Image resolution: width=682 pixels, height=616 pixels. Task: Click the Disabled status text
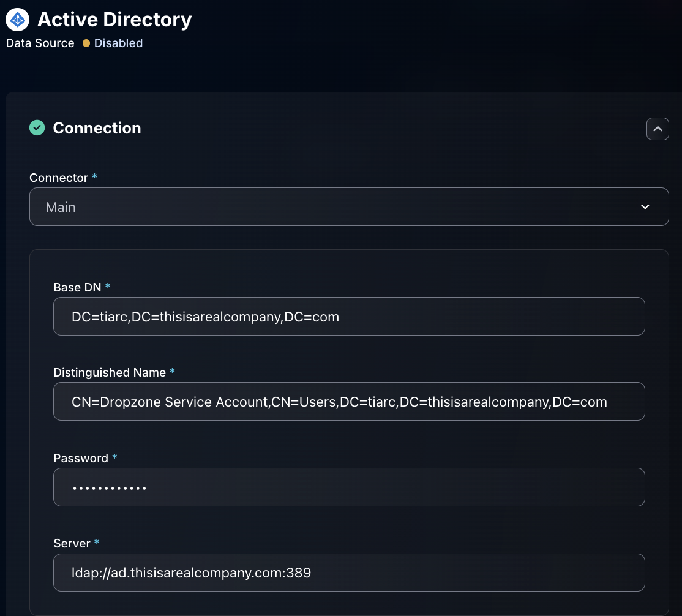tap(118, 43)
